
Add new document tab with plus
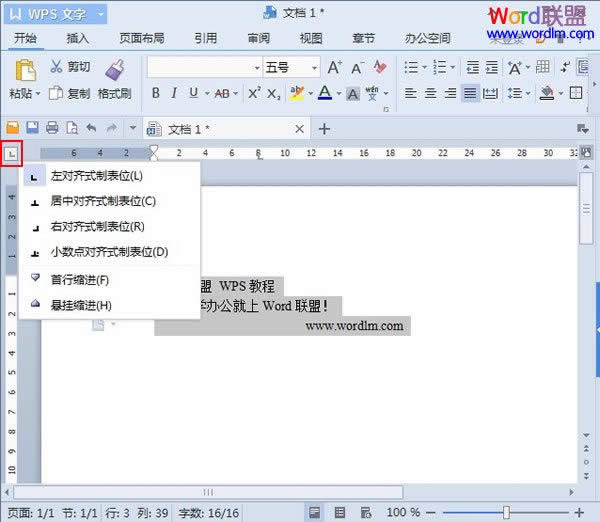pyautogui.click(x=324, y=129)
